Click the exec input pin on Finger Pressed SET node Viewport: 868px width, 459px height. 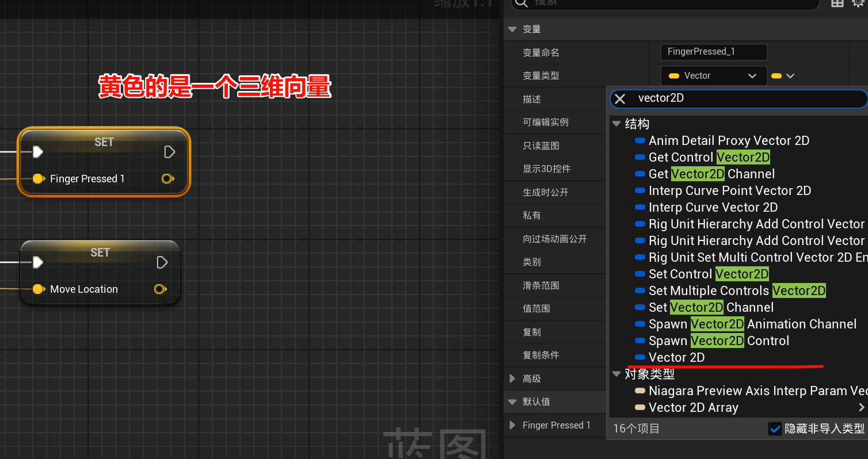[37, 152]
